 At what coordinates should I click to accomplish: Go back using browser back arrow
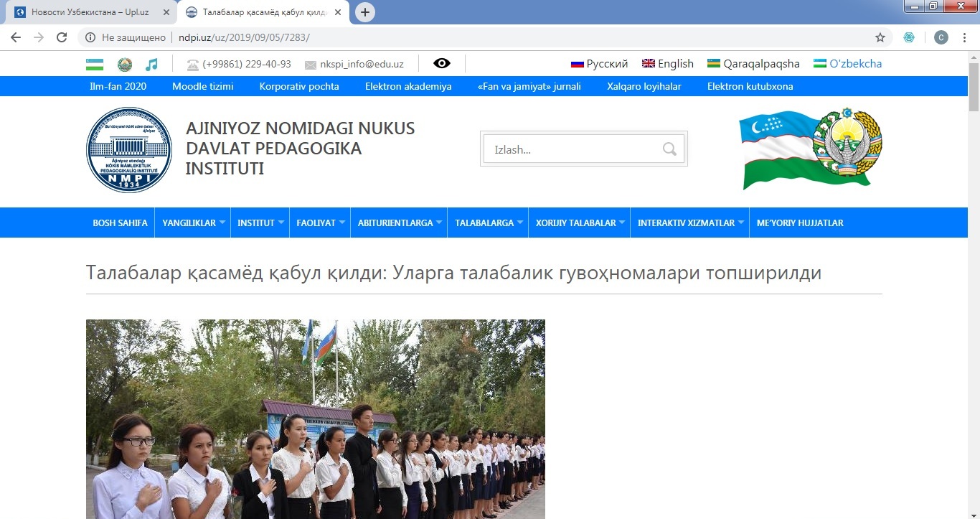point(16,37)
